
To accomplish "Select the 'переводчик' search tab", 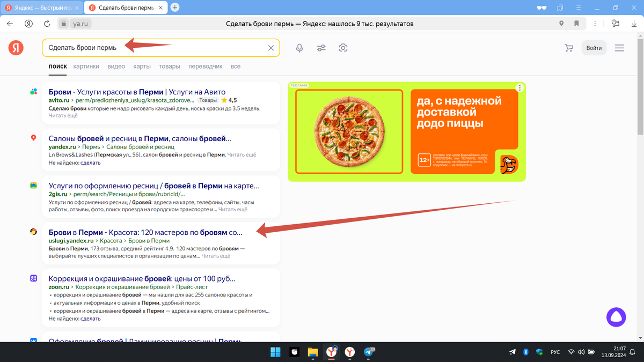I will pyautogui.click(x=205, y=67).
